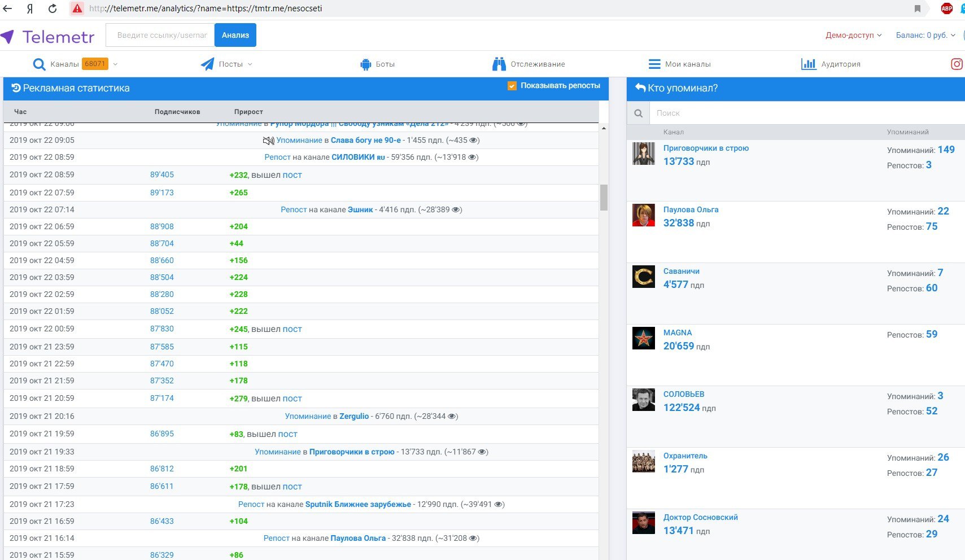The image size is (965, 560).
Task: Open the СИЛОВИКИ ru channel link
Action: coord(358,157)
